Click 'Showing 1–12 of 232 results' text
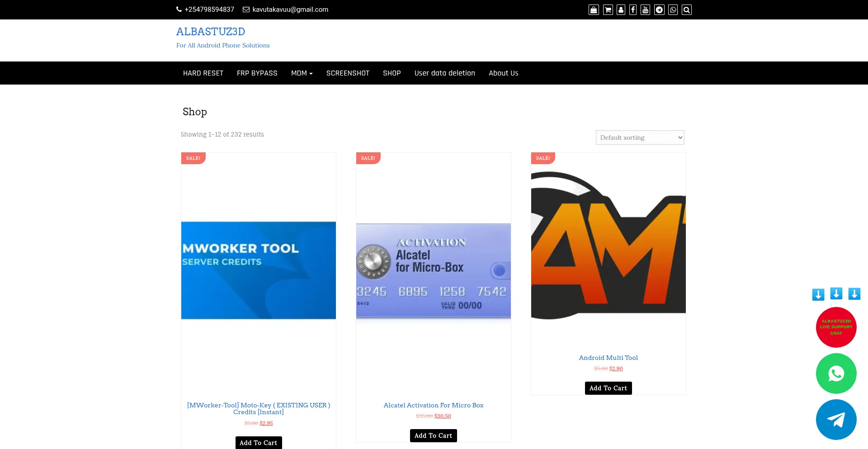868x449 pixels. (222, 134)
